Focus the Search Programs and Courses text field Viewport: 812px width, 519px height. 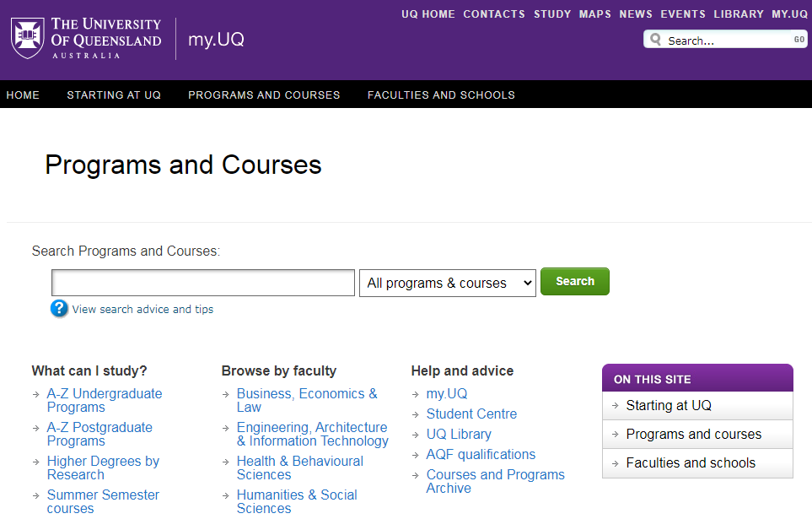(x=203, y=283)
